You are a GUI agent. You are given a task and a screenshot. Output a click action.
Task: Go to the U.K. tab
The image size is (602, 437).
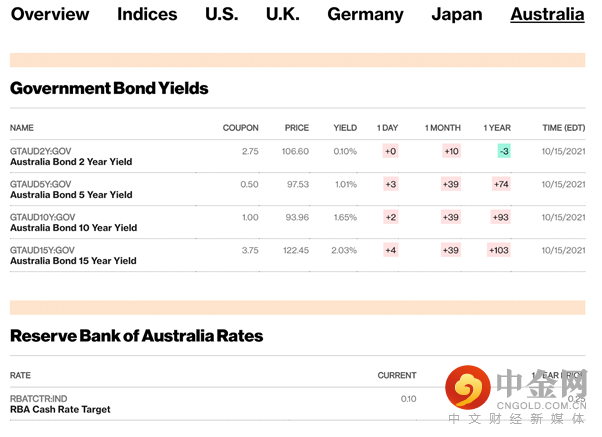pos(282,14)
